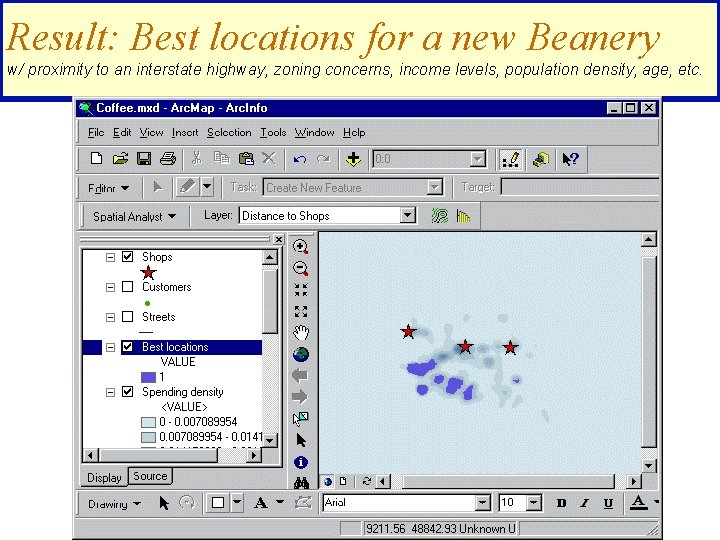Open the font size 10 dropdown

533,503
